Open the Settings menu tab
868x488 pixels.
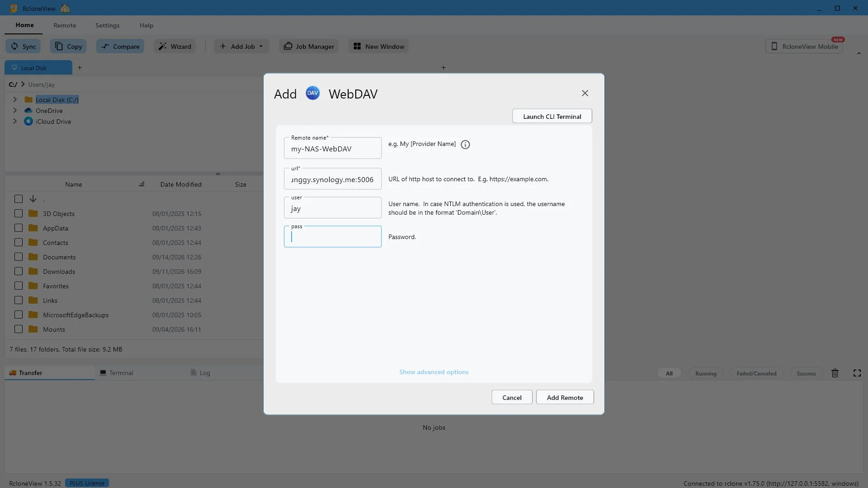(108, 25)
